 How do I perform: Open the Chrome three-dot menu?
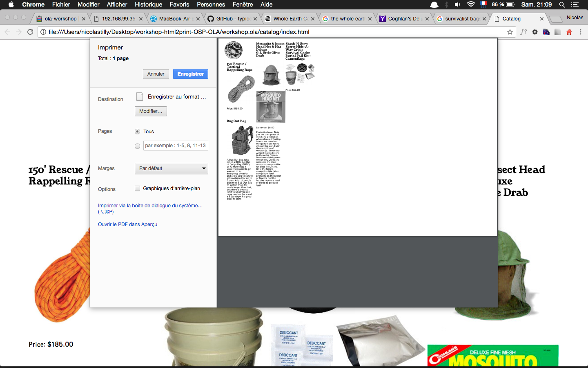(580, 32)
